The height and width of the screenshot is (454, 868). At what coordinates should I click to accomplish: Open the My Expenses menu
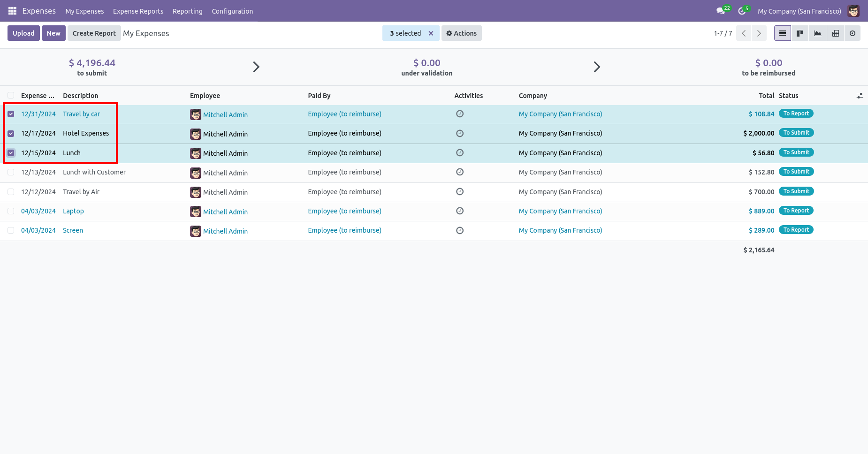coord(84,11)
